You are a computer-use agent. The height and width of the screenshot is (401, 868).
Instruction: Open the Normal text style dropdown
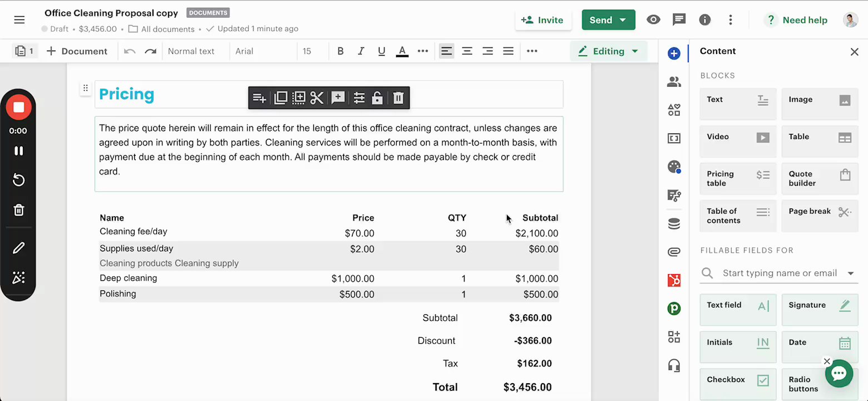coord(191,51)
